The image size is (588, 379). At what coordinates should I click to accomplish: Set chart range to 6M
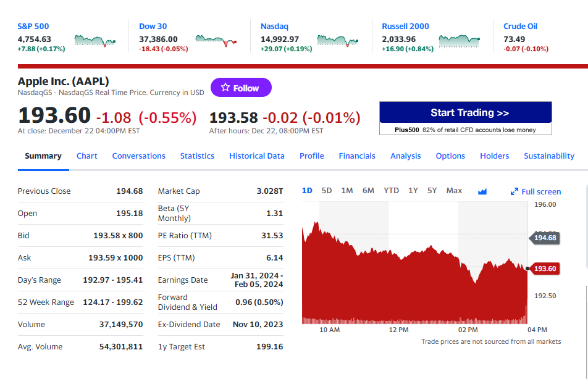point(368,191)
